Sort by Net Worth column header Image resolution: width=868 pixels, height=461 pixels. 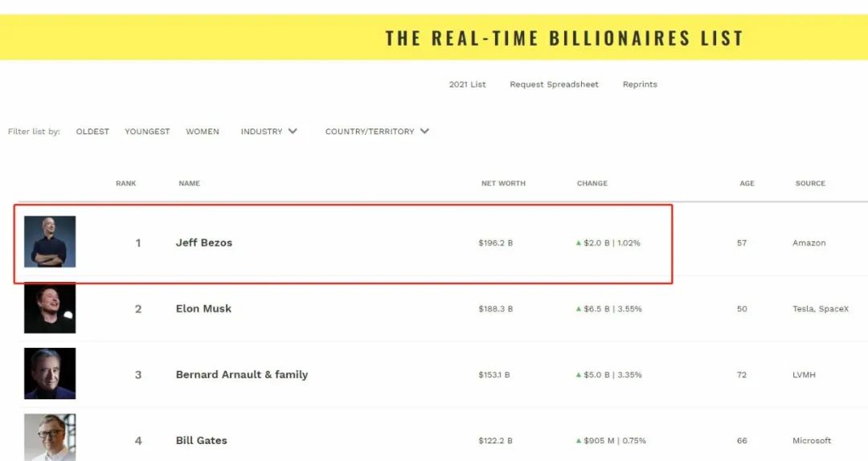point(503,183)
